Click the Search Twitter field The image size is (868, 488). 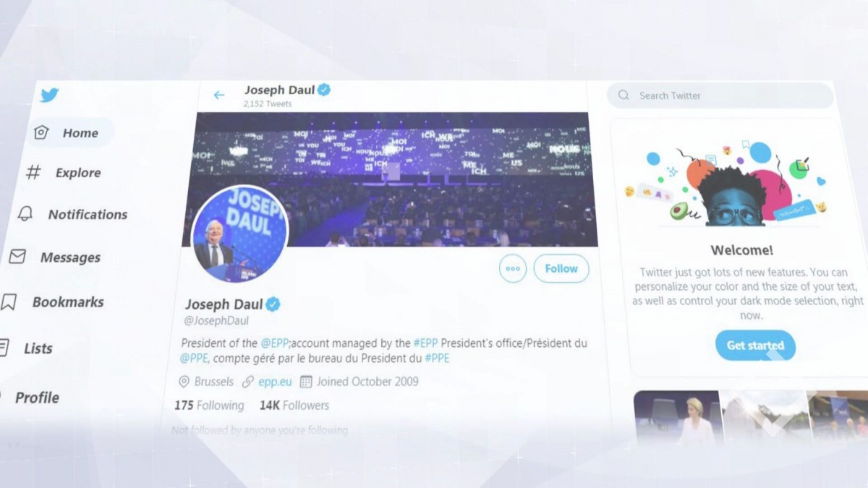click(721, 95)
